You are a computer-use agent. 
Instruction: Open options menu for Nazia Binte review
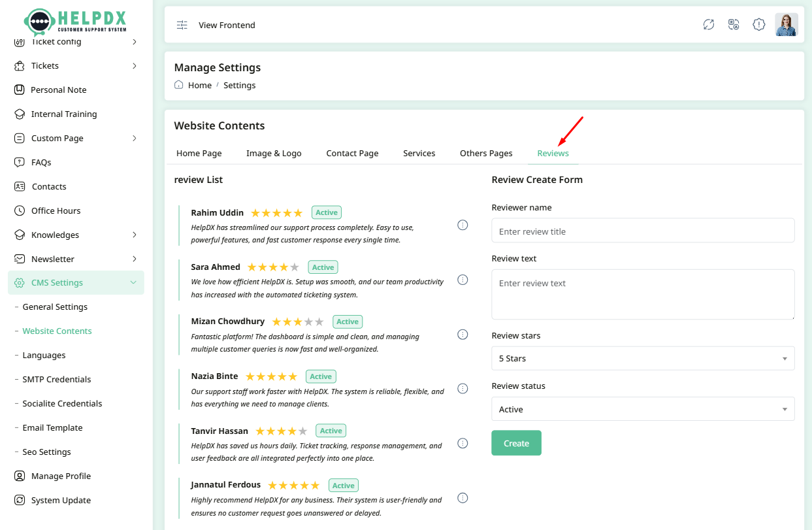point(463,388)
